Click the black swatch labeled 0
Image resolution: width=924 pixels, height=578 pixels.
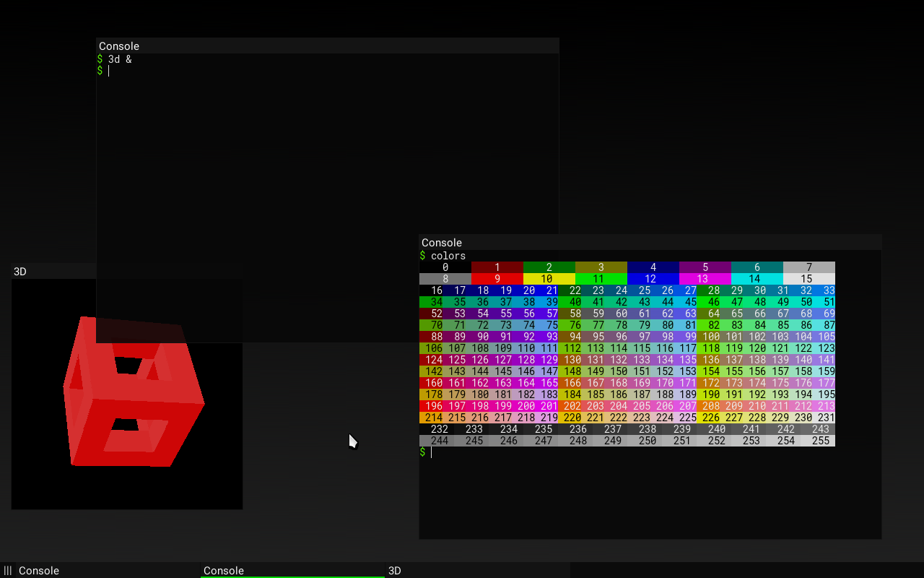click(445, 267)
